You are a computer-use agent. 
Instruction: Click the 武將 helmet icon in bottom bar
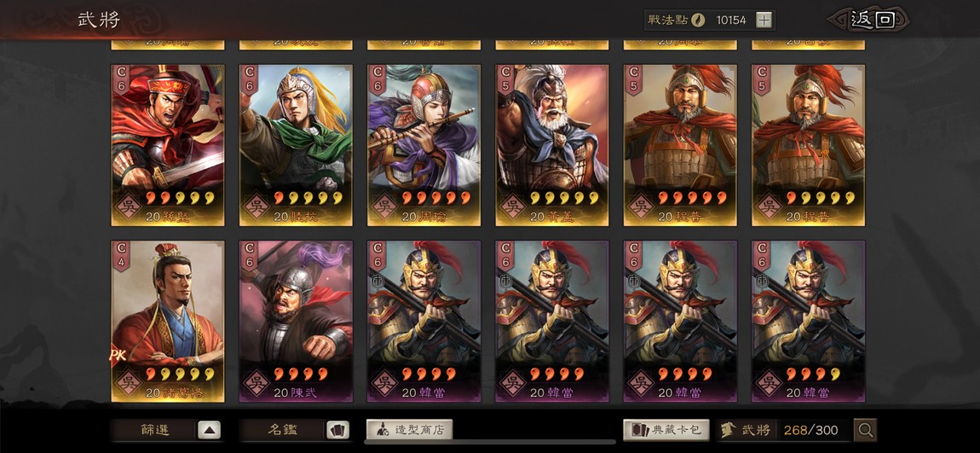point(727,430)
